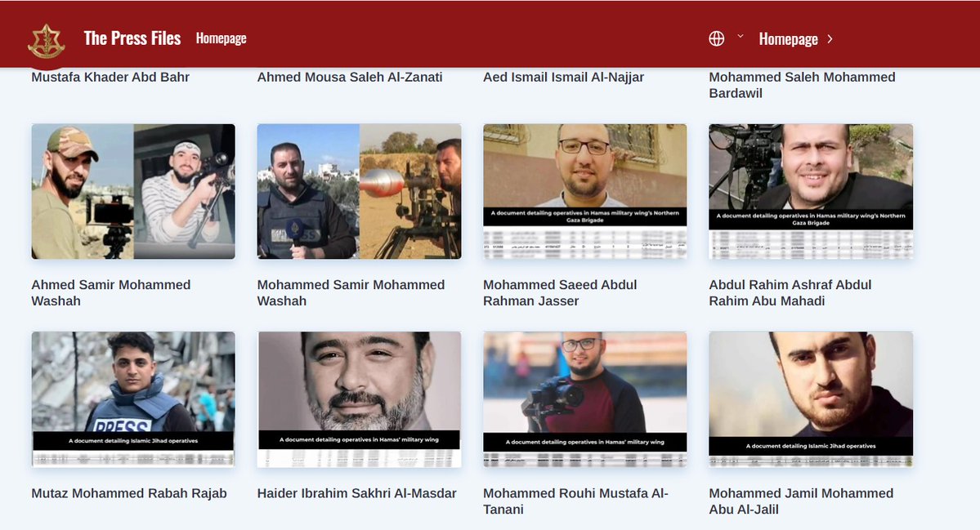Select name Ahmed Mousa Saleh Al-Zanati
Screen dimensions: 980x530
350,78
